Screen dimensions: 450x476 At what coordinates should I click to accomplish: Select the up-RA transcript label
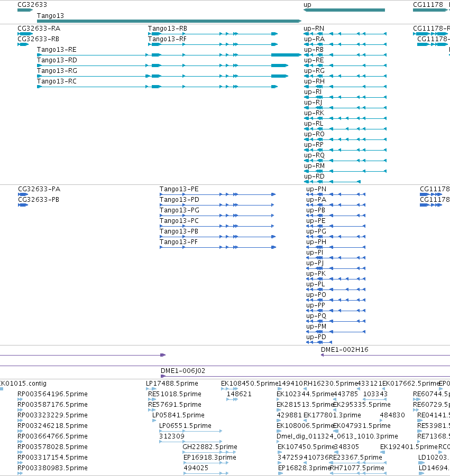point(314,39)
